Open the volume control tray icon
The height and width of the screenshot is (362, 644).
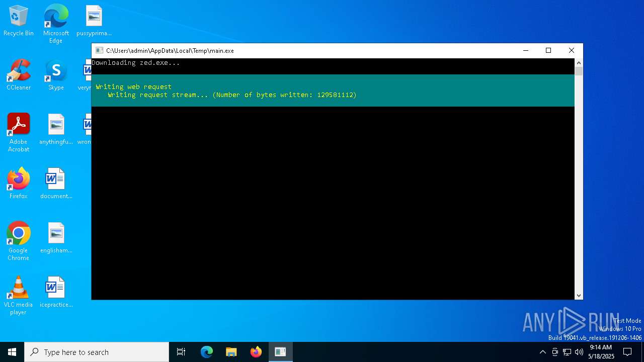pyautogui.click(x=579, y=352)
